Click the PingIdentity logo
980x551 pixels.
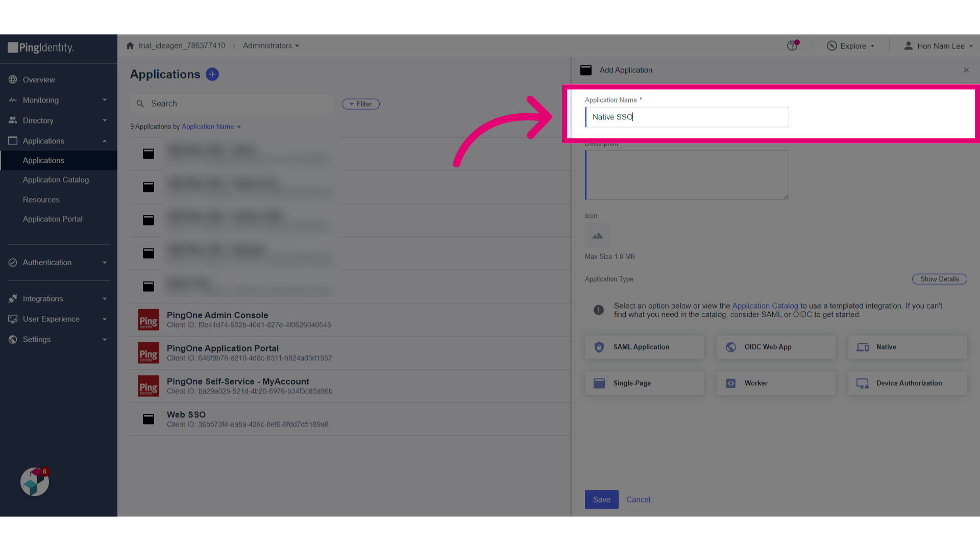(x=41, y=47)
